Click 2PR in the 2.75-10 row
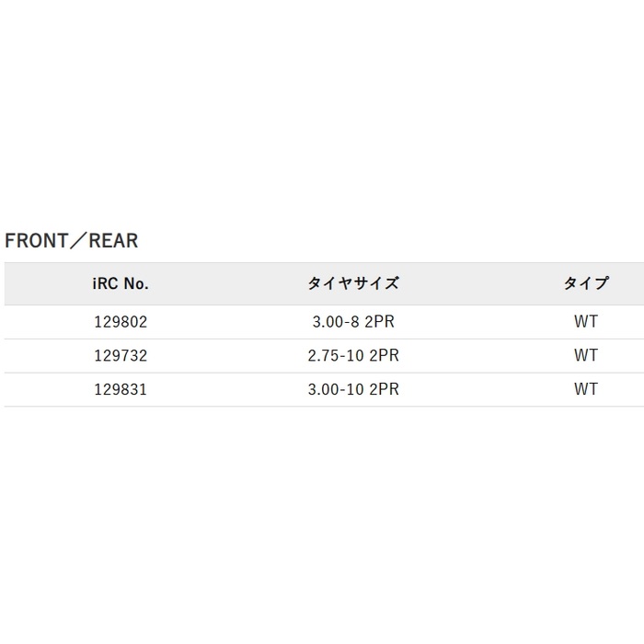The width and height of the screenshot is (644, 644). [384, 355]
